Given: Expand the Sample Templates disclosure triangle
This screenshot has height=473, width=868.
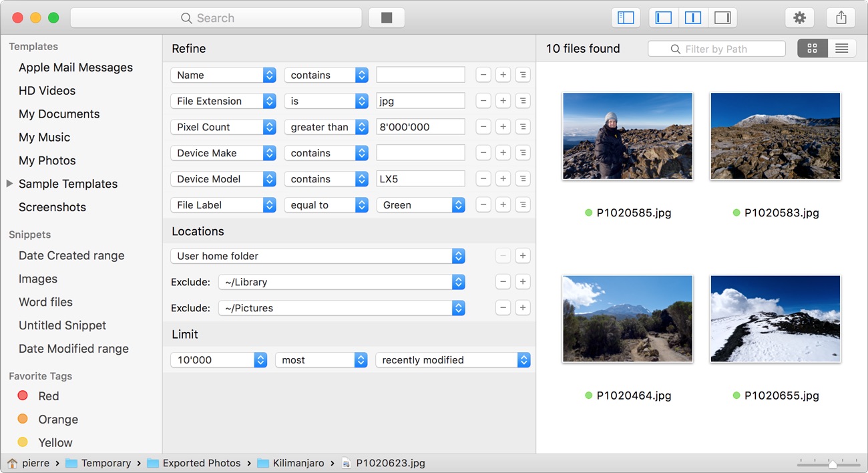Looking at the screenshot, I should 10,184.
